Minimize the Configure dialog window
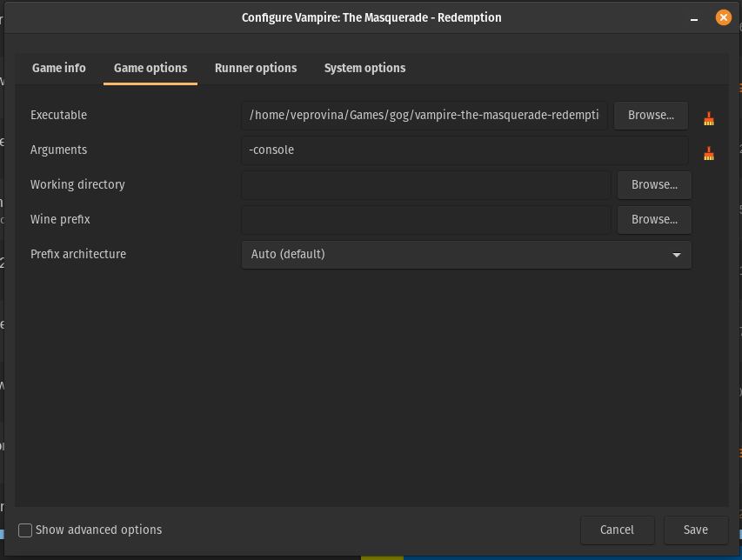The image size is (742, 560). (694, 17)
